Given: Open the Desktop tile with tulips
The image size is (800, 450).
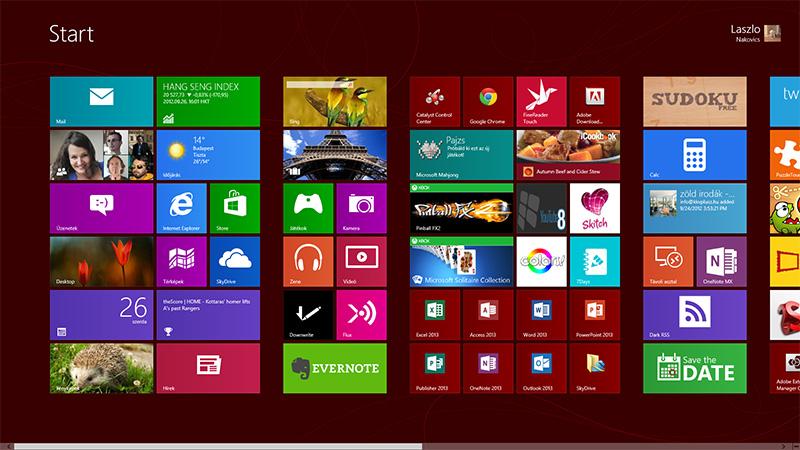Looking at the screenshot, I should click(102, 262).
